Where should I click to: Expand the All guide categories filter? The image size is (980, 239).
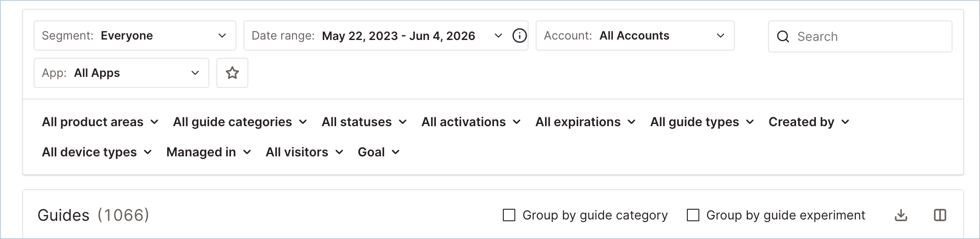(240, 122)
